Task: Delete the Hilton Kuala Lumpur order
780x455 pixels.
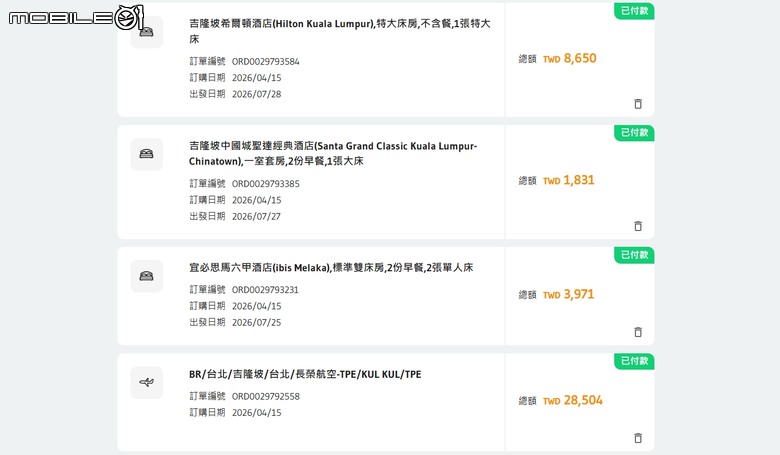Action: tap(638, 103)
